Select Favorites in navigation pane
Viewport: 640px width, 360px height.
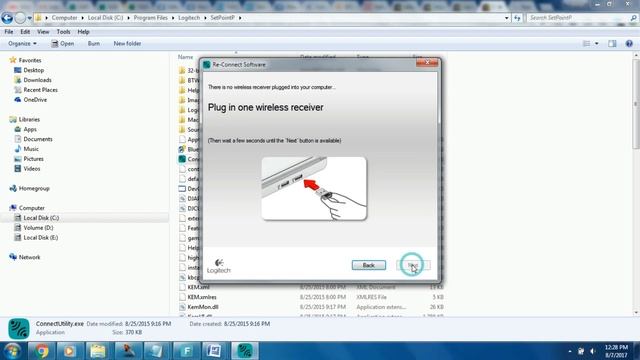click(x=30, y=60)
